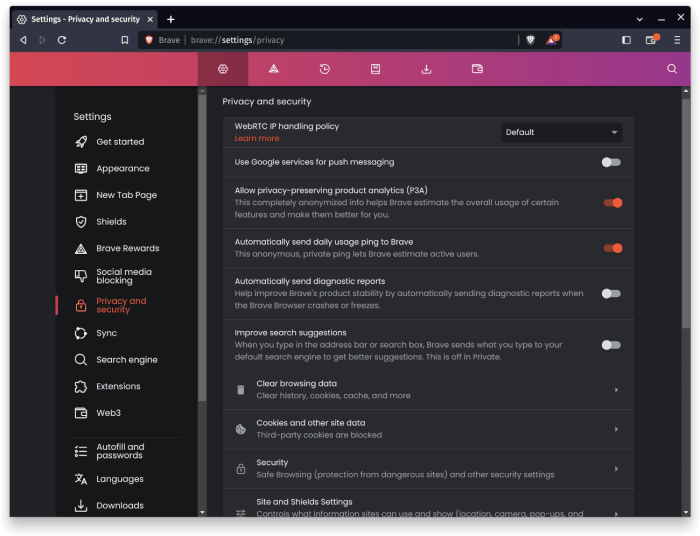Open Brave Rewards triangle icon in address bar
Screen dimensions: 700x536
[552, 40]
